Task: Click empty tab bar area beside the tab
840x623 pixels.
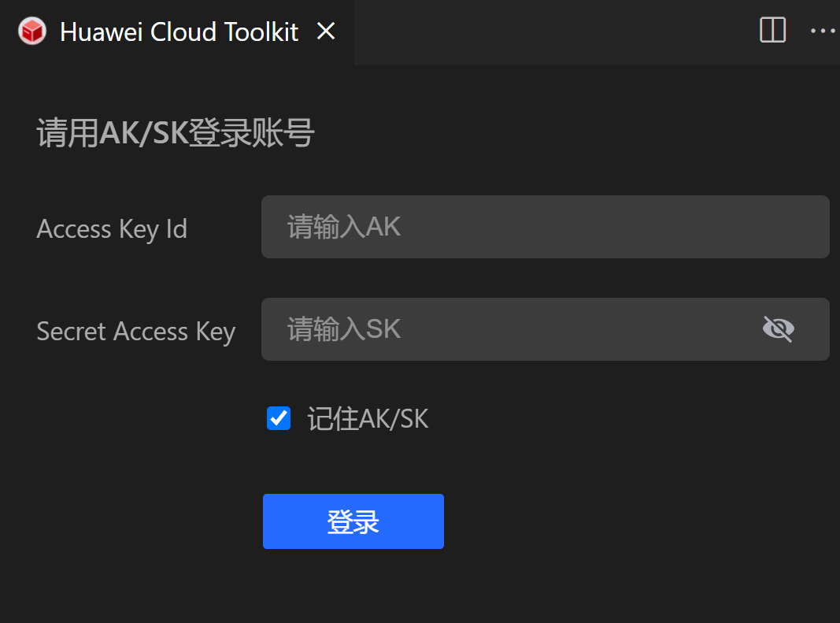Action: pyautogui.click(x=551, y=32)
